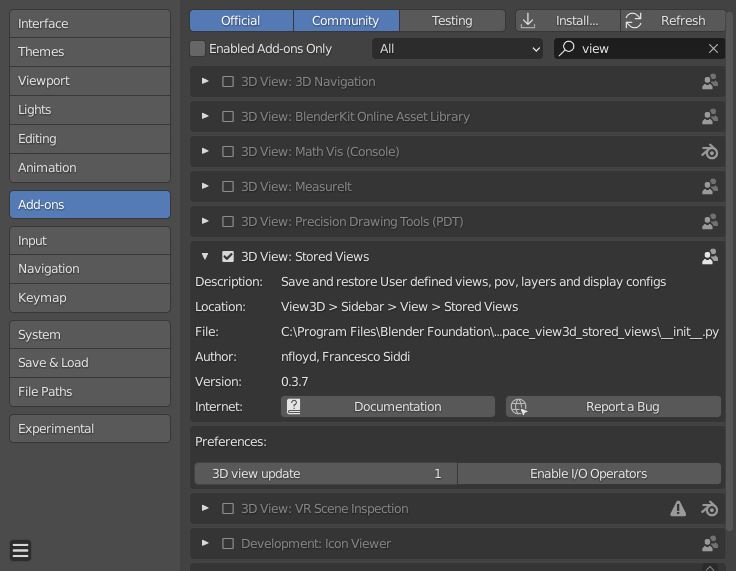Open the Experimental section
This screenshot has height=571, width=736.
[90, 429]
